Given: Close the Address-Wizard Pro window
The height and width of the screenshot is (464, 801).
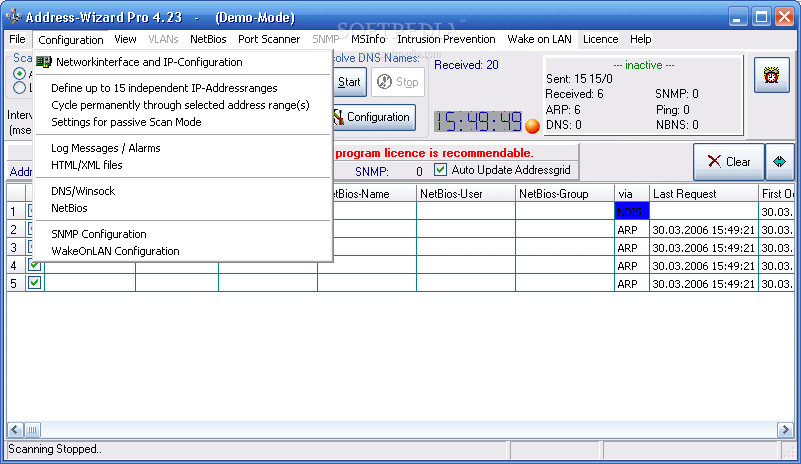Looking at the screenshot, I should [x=784, y=17].
